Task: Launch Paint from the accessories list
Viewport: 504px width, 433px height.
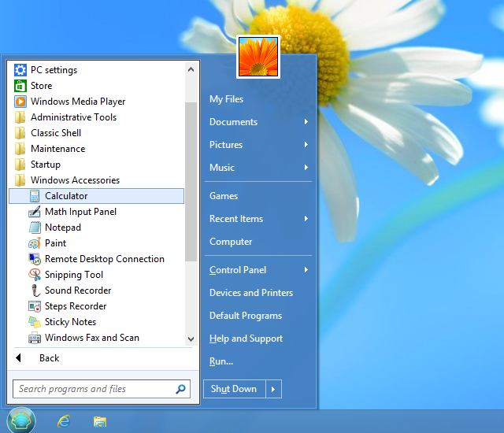Action: click(x=35, y=243)
